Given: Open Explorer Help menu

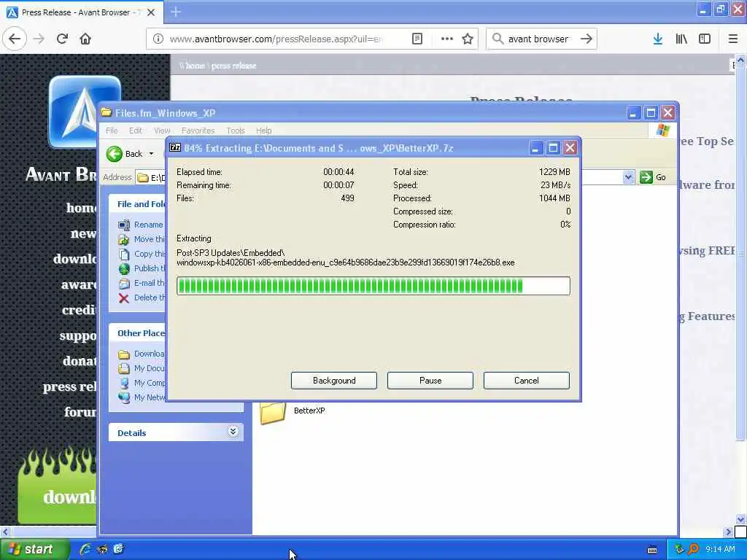Looking at the screenshot, I should tap(263, 131).
